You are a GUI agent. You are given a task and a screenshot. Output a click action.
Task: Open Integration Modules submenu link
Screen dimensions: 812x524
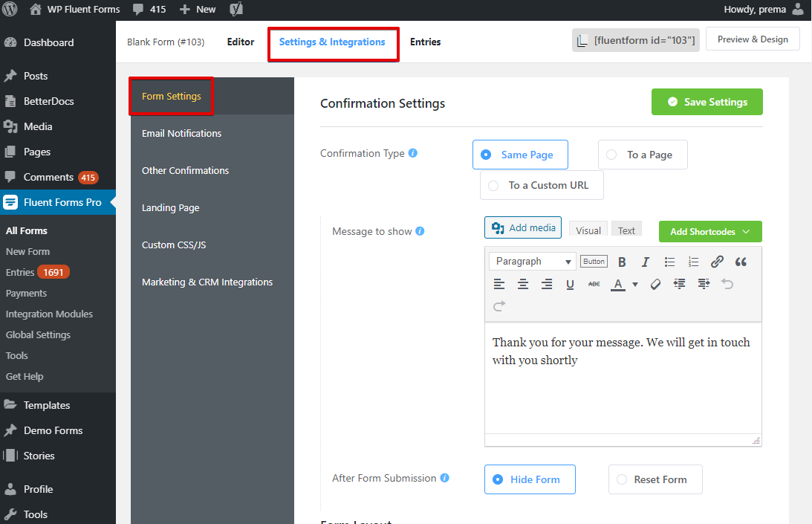[49, 314]
